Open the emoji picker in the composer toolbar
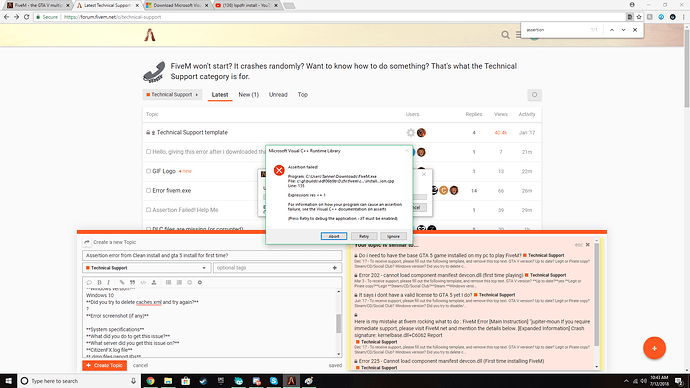The width and height of the screenshot is (690, 388). [190, 282]
